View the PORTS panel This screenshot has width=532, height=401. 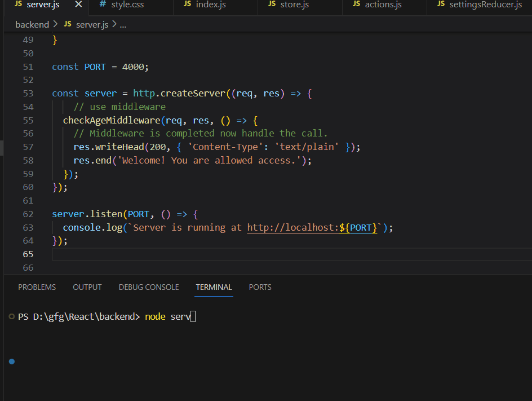tap(260, 287)
